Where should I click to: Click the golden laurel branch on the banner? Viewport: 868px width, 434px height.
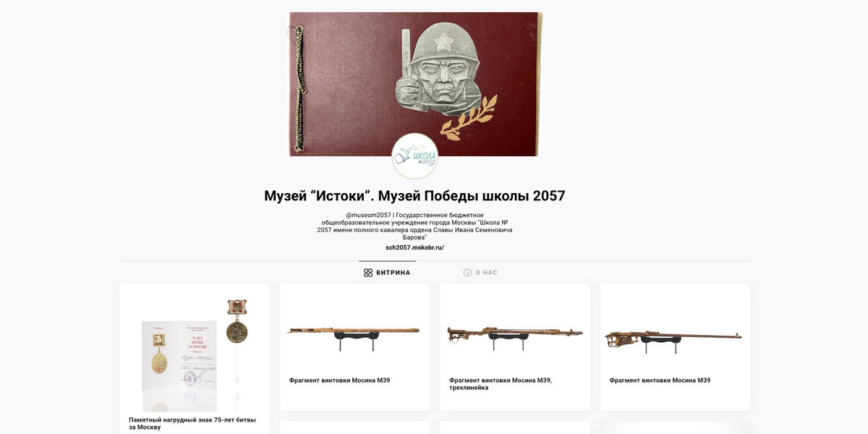pos(469,117)
